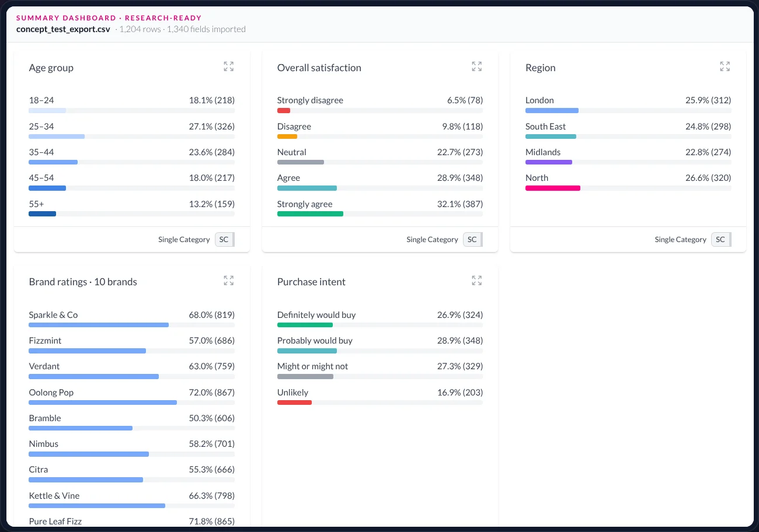Viewport: 759px width, 532px height.
Task: Click the Nimbus brand label
Action: (x=44, y=444)
